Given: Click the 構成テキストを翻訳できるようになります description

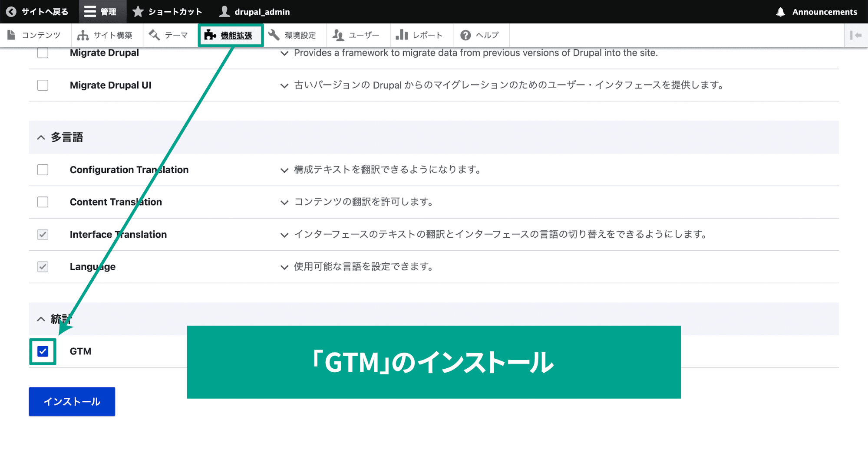Looking at the screenshot, I should (x=387, y=170).
